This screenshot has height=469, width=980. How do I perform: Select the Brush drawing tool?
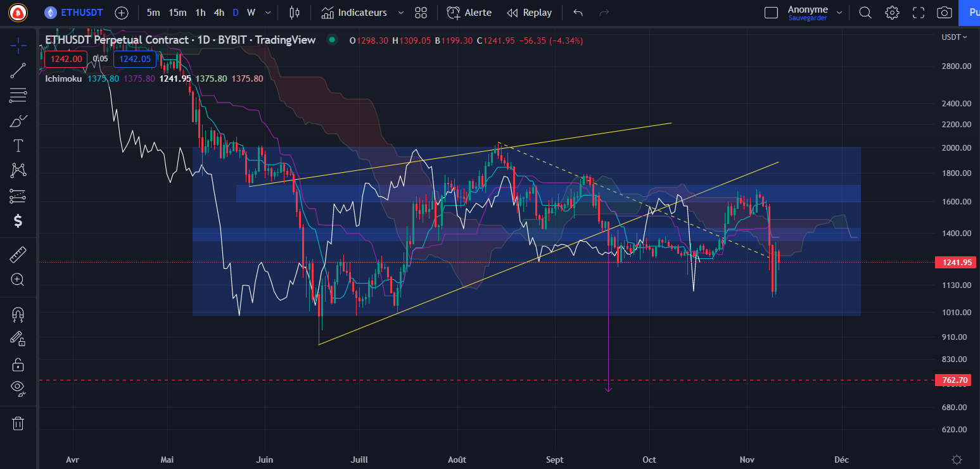coord(18,121)
